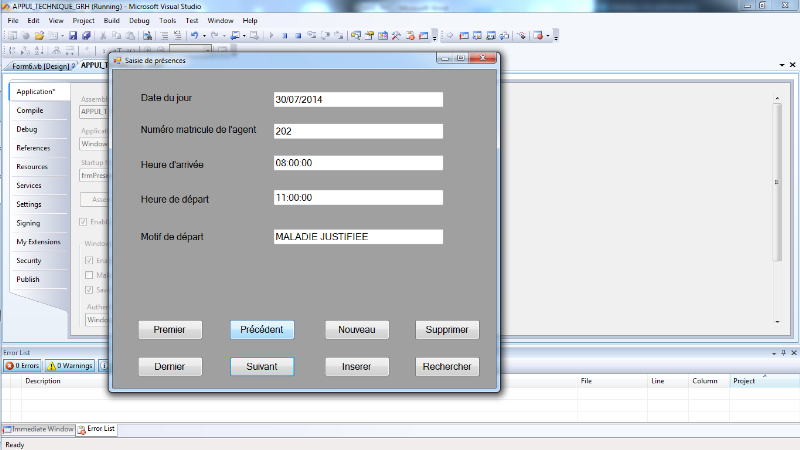
Task: Toggle the 0 Warnings filter
Action: coord(69,366)
